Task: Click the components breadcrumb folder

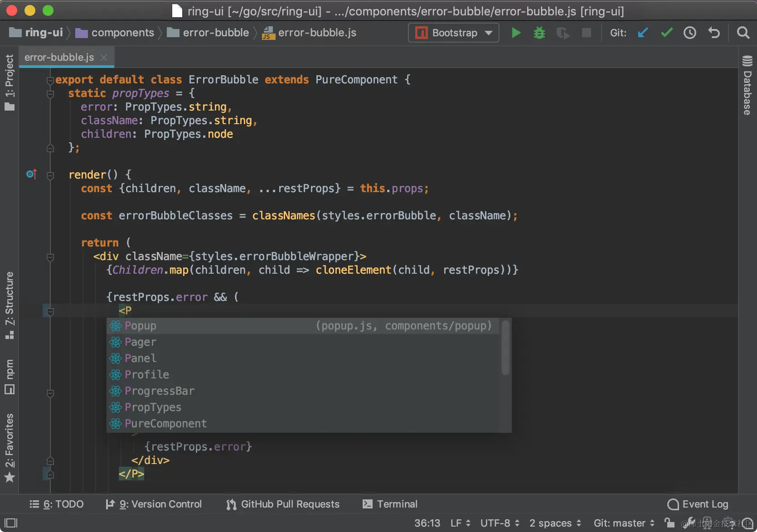Action: pyautogui.click(x=115, y=33)
